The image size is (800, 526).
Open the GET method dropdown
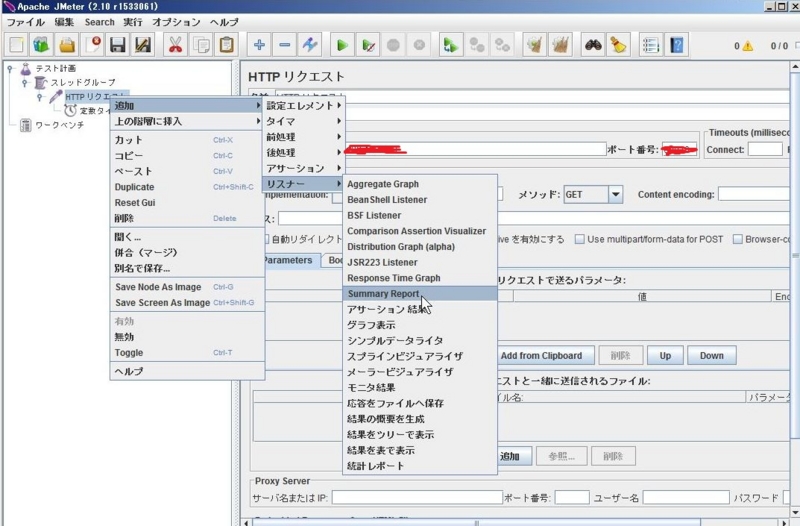(615, 194)
